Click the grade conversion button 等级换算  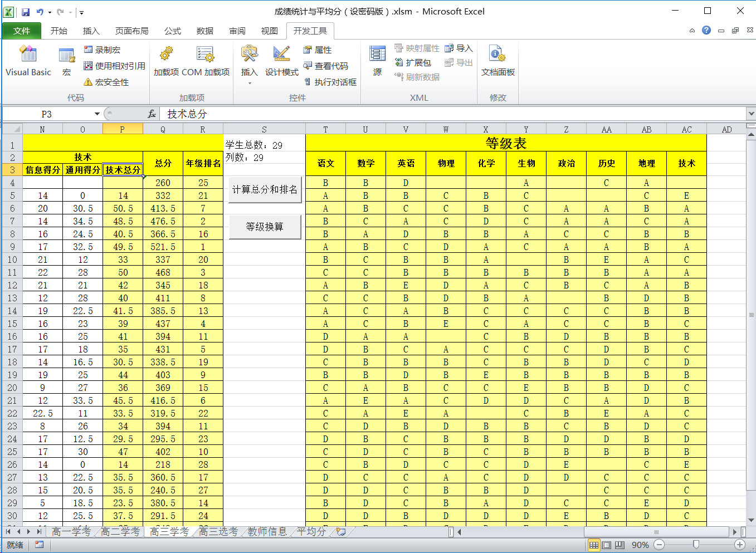[x=265, y=227]
